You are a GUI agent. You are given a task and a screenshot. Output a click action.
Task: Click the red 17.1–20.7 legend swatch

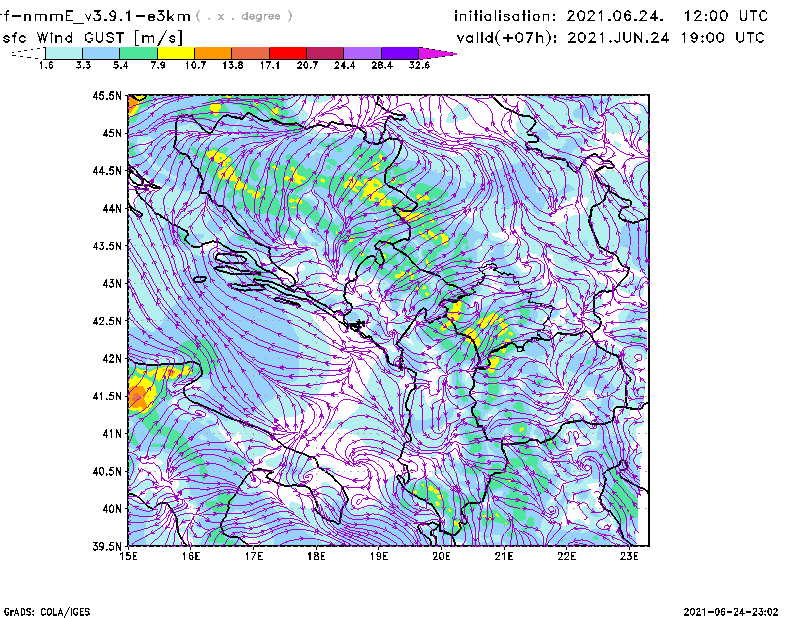pyautogui.click(x=288, y=53)
